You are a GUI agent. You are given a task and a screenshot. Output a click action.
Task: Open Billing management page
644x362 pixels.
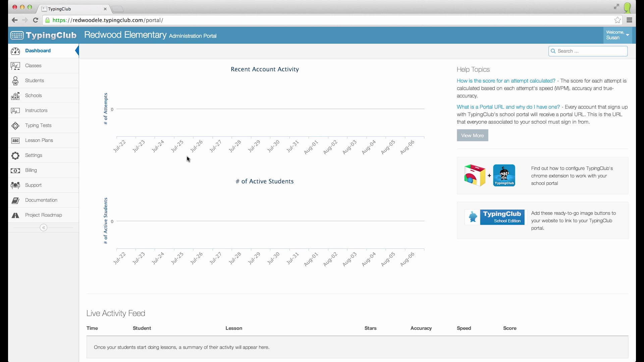click(31, 170)
